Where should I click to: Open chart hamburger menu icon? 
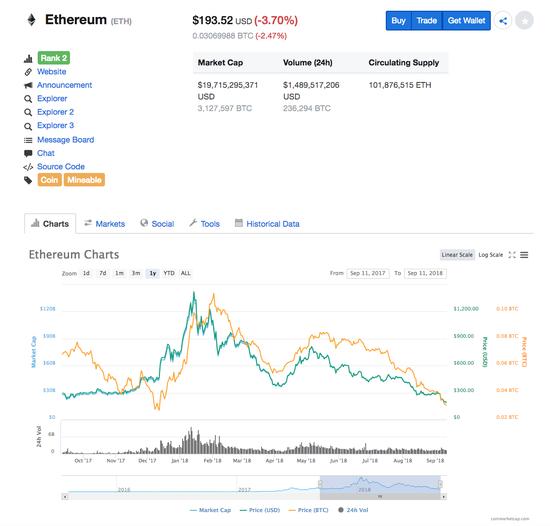(x=524, y=255)
